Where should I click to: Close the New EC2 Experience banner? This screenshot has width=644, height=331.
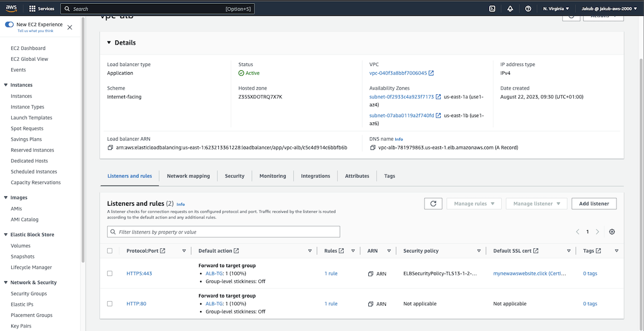(x=70, y=28)
